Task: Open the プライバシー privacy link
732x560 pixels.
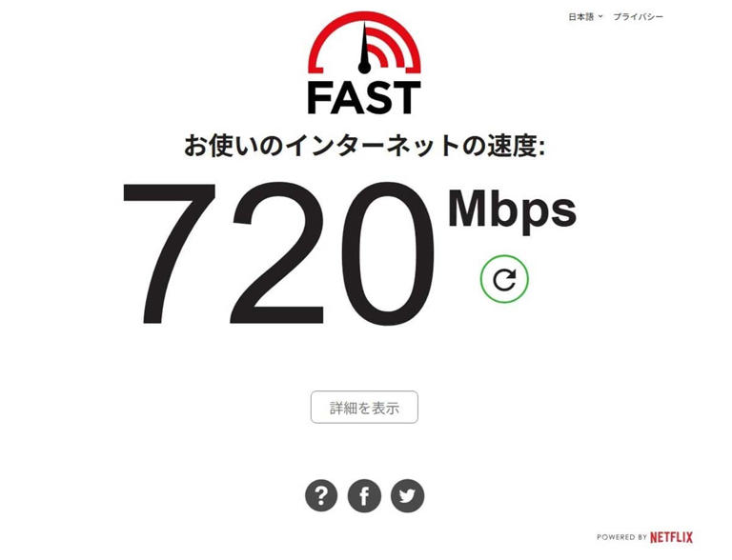Action: point(638,17)
